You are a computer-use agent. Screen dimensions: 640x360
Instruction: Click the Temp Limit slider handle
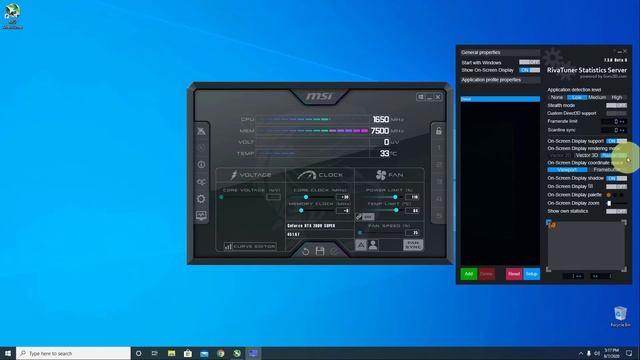click(x=396, y=210)
